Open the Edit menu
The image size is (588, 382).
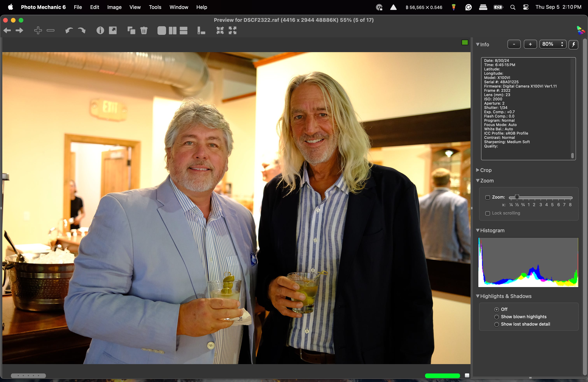pos(95,7)
